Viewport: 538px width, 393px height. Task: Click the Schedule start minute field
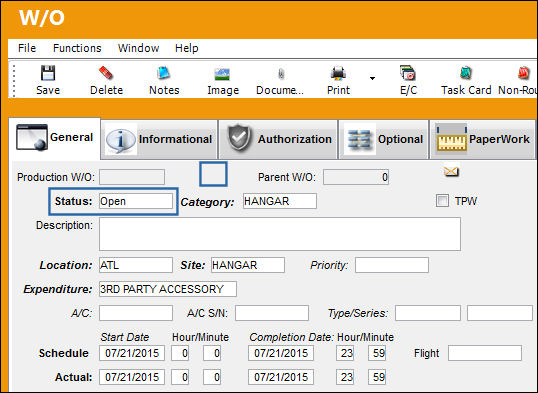click(x=212, y=353)
